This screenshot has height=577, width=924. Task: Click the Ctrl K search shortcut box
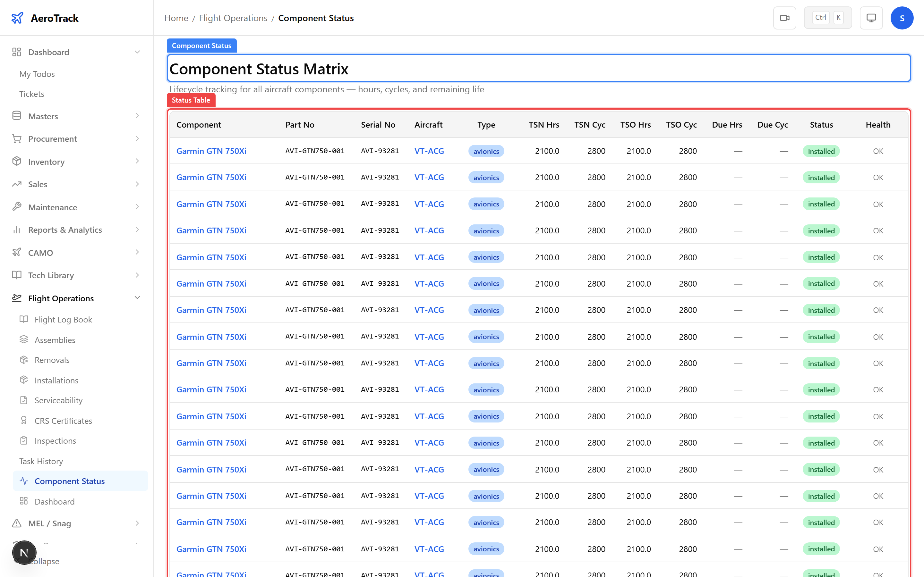click(x=828, y=17)
